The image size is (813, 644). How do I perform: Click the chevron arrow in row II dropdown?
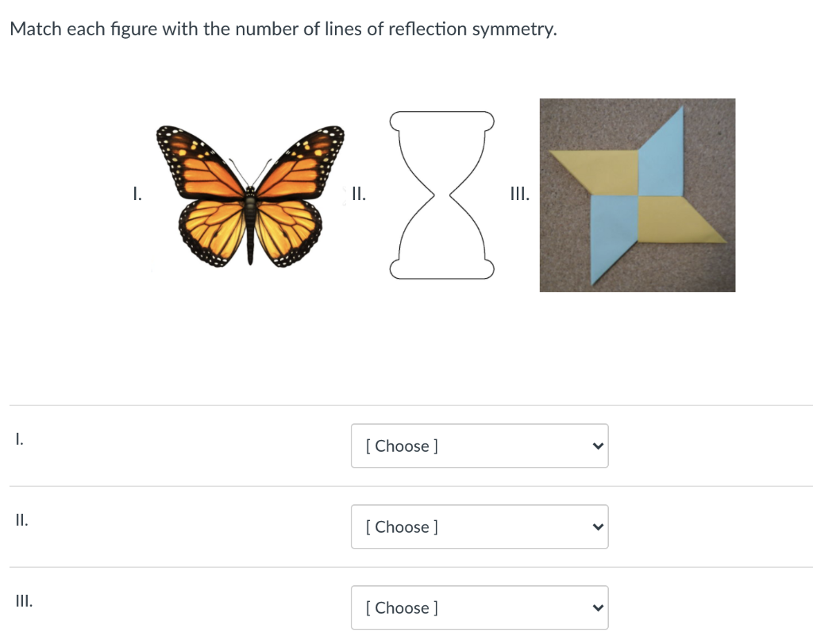pyautogui.click(x=597, y=527)
